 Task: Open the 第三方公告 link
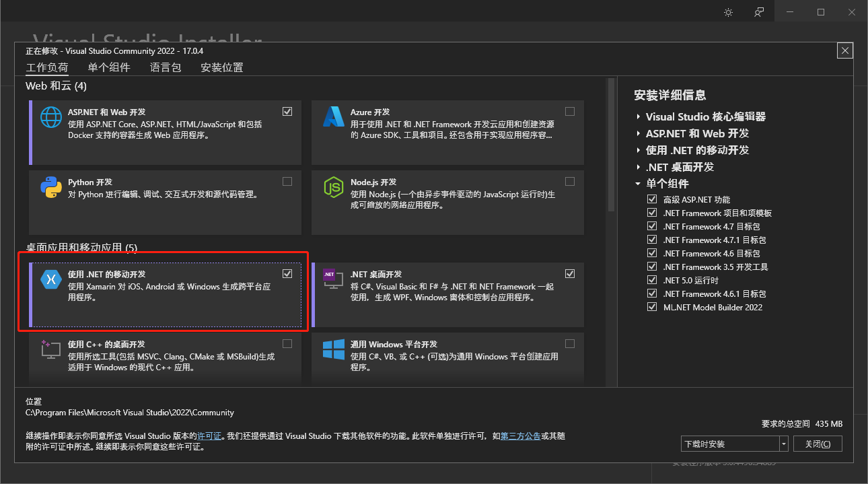coord(521,436)
